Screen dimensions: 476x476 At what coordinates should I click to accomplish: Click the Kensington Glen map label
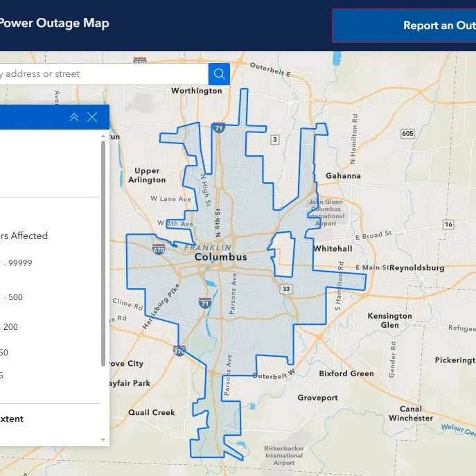click(x=390, y=320)
